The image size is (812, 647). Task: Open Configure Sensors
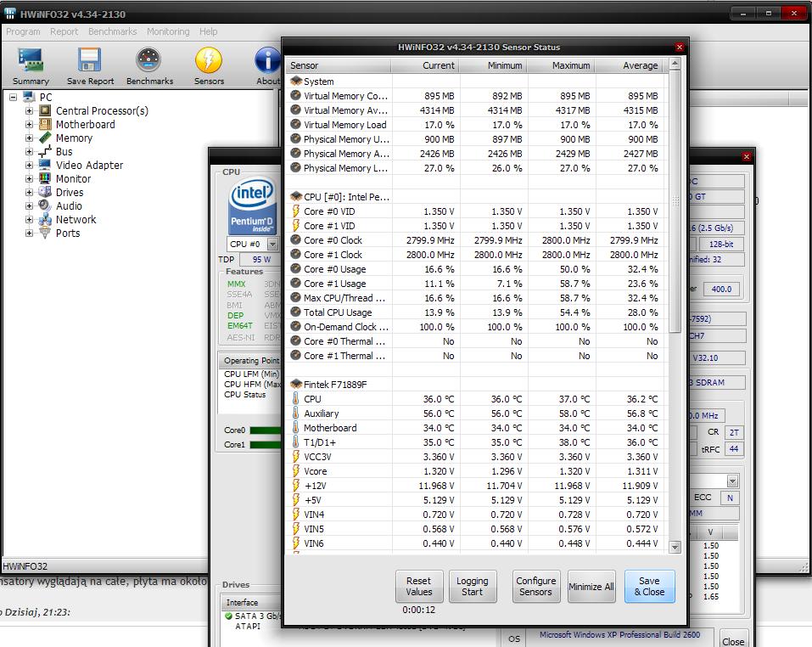pos(536,587)
